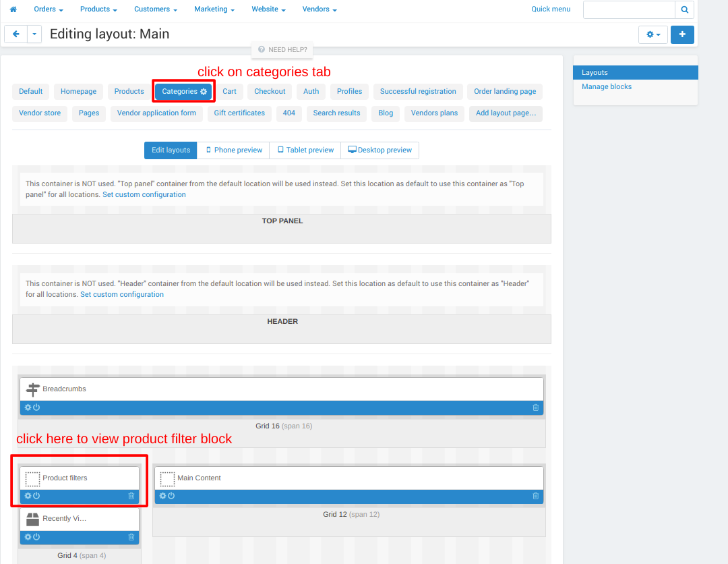728x564 pixels.
Task: Open the gear settings dropdown near title
Action: pyautogui.click(x=653, y=34)
